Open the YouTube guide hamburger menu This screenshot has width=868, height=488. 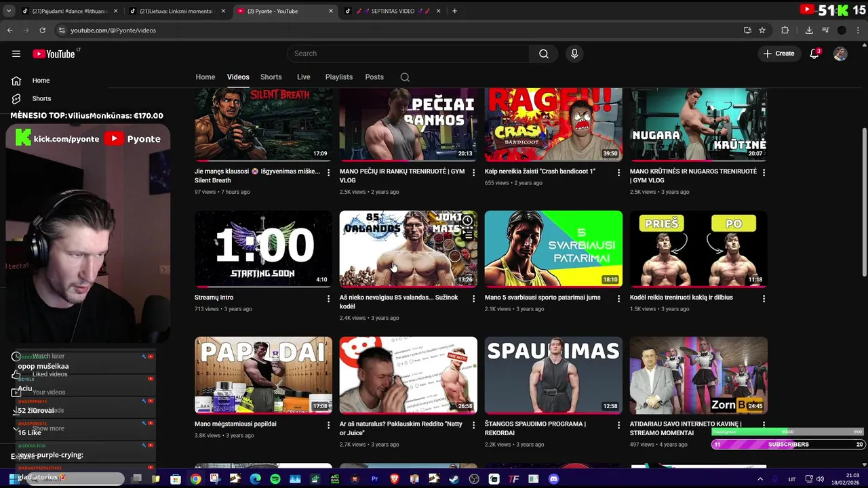(x=16, y=54)
